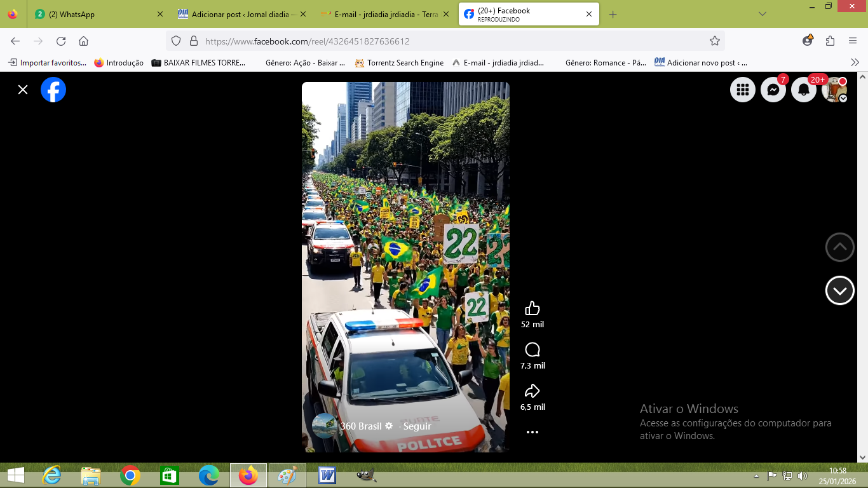Click the Facebook logo home icon

coord(53,90)
